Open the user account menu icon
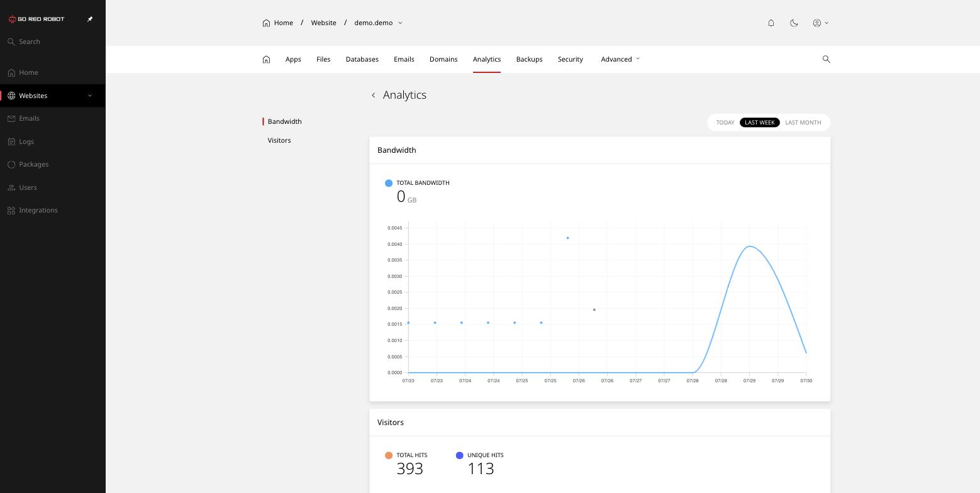 point(820,23)
